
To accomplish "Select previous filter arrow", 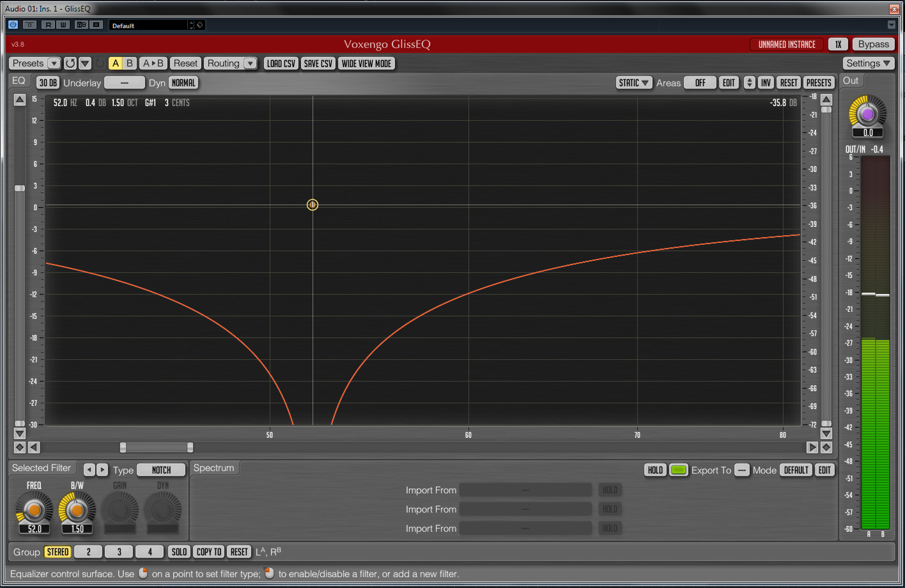I will 89,470.
